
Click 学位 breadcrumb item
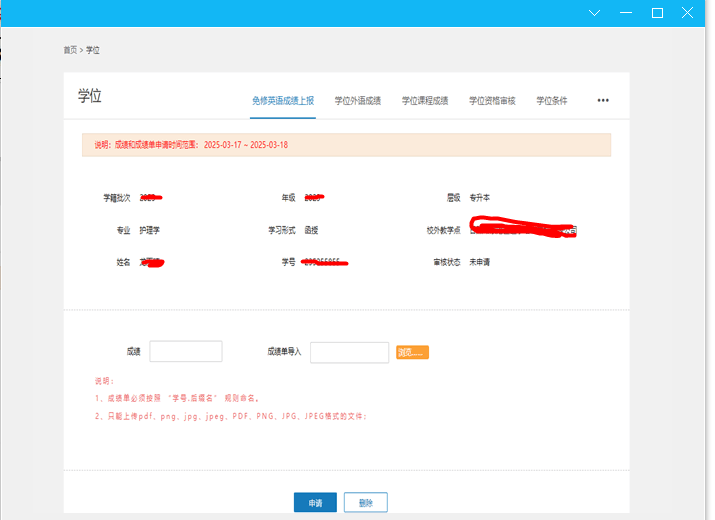(x=93, y=50)
